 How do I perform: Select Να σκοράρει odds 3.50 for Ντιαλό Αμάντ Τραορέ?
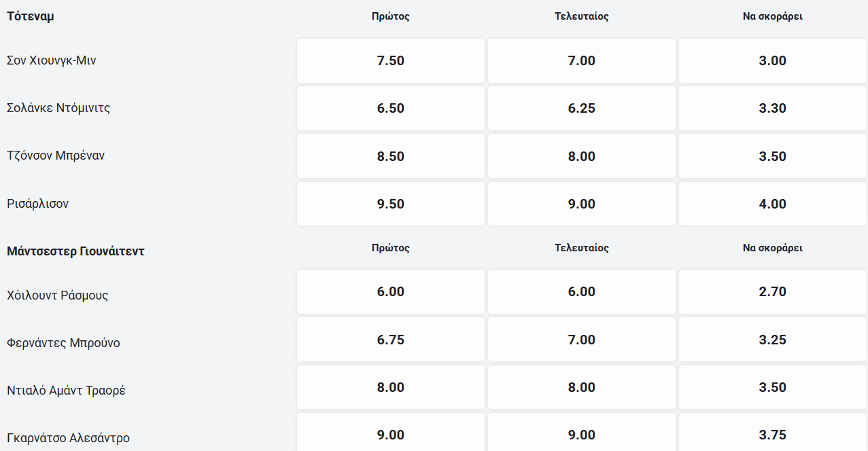[x=773, y=387]
